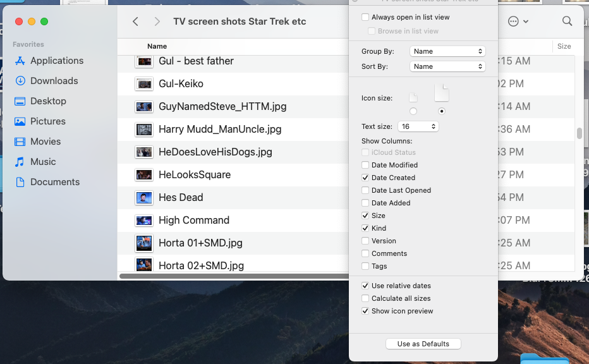Open the Text size dropdown
Screen dimensions: 589x364
pyautogui.click(x=418, y=126)
